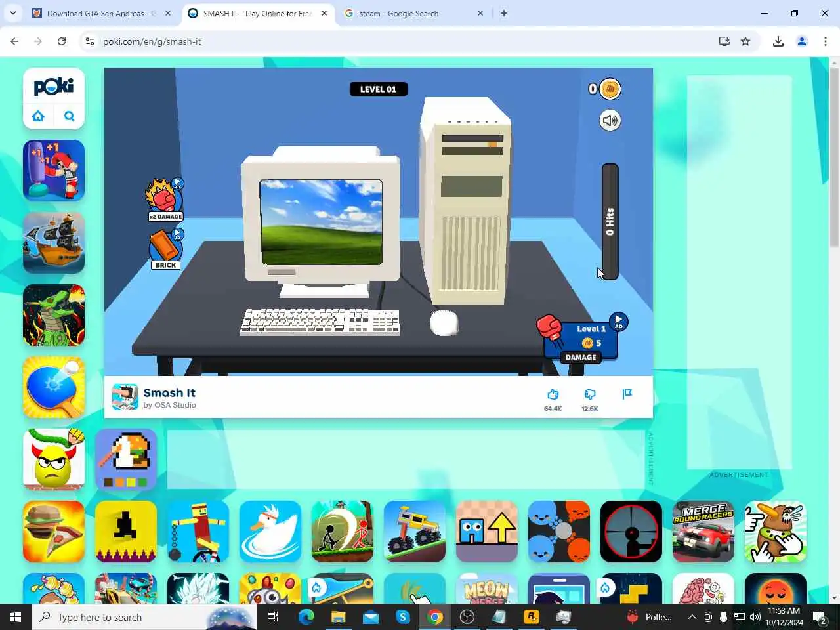Click the address bar URL poki.com/en/g/smash-it
Viewport: 840px width, 630px height.
click(x=152, y=41)
